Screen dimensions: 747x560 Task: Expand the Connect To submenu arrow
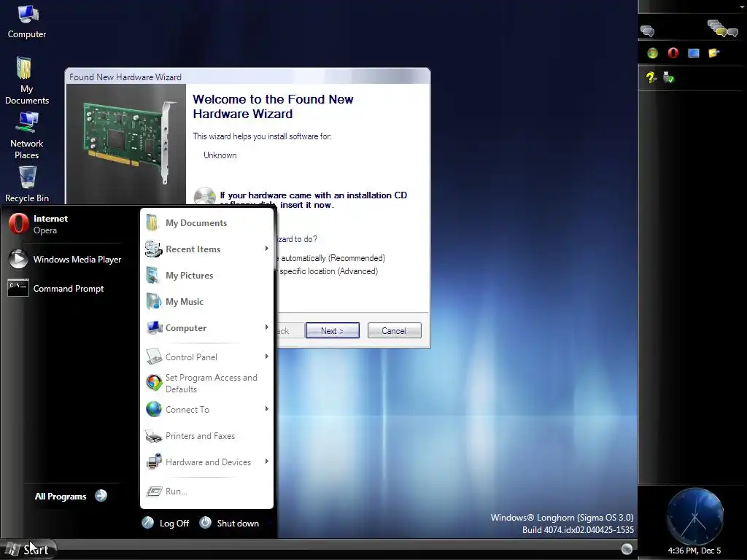(x=267, y=408)
